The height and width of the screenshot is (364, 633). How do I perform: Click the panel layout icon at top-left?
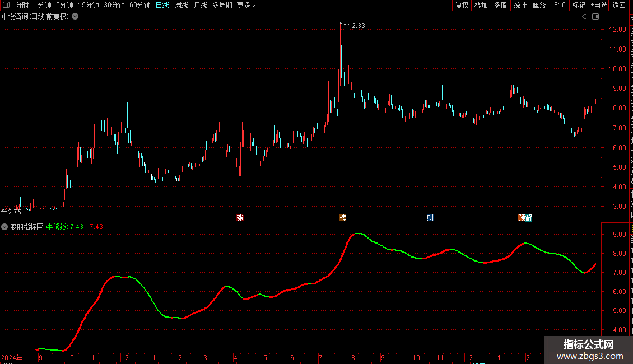point(6,5)
